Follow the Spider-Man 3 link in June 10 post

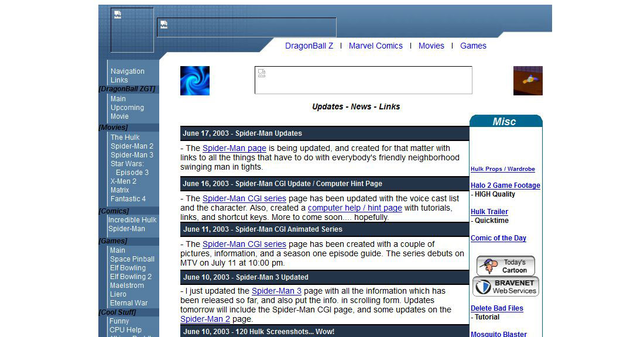[276, 291]
